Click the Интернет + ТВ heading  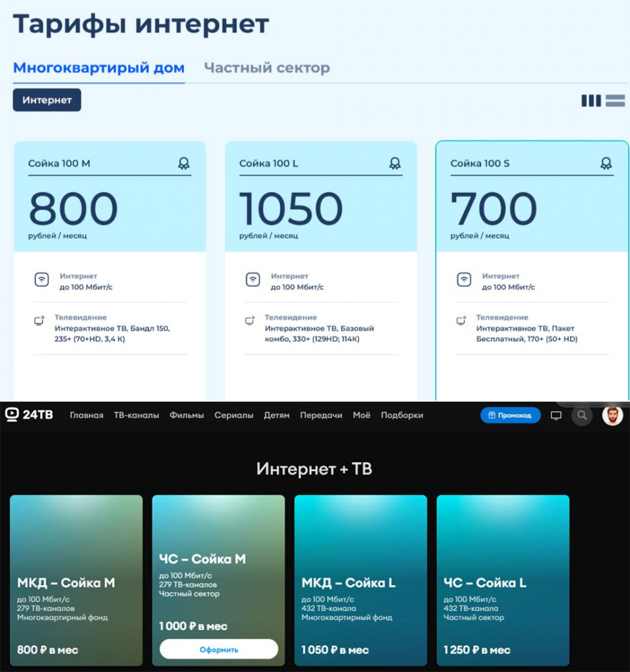[314, 469]
